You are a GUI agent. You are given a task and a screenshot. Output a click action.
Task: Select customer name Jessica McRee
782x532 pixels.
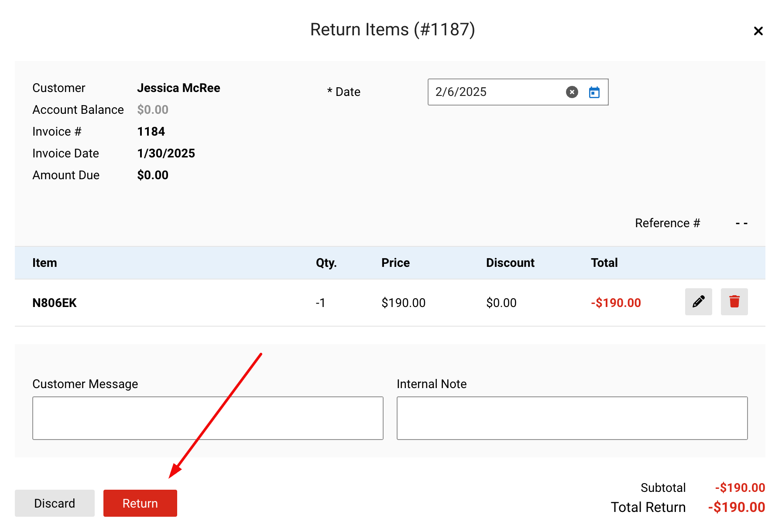point(178,88)
